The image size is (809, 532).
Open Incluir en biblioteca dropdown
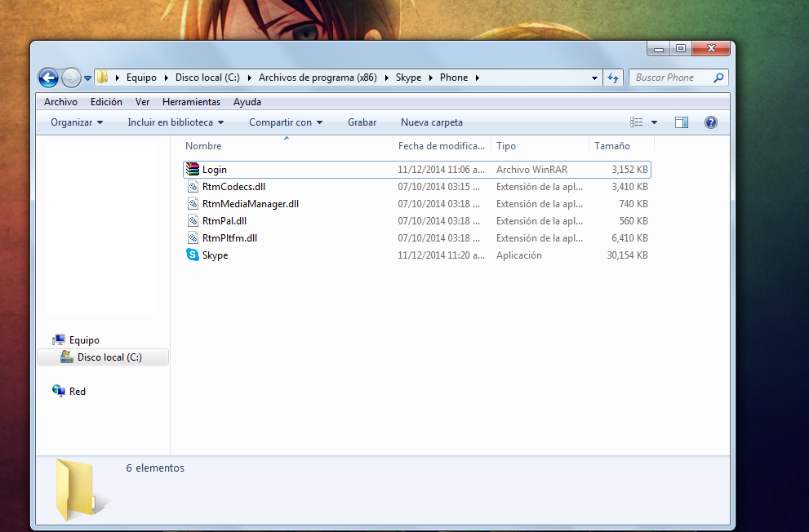(176, 122)
